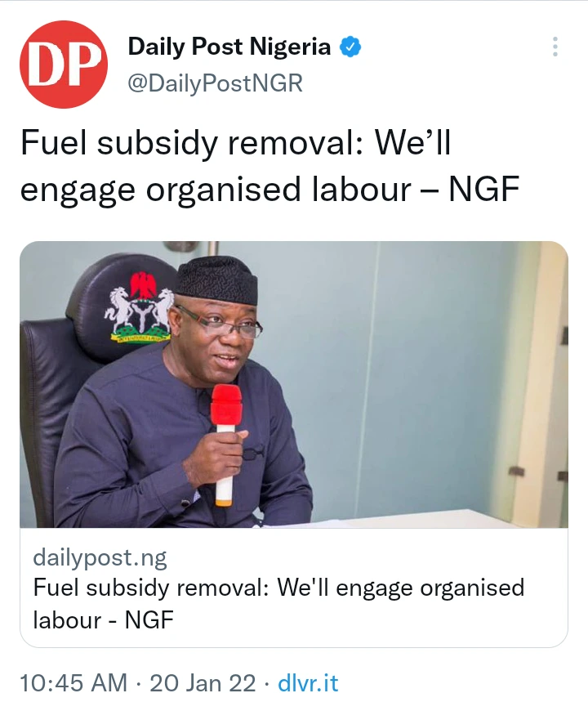588x711 pixels.
Task: Open the @DailyPostNGR handle
Action: point(215,83)
